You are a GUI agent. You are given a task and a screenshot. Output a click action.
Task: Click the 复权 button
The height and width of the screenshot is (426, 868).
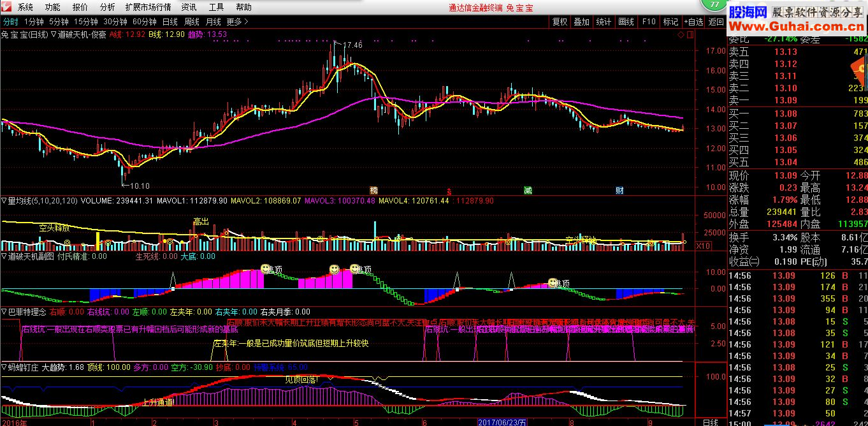point(560,21)
